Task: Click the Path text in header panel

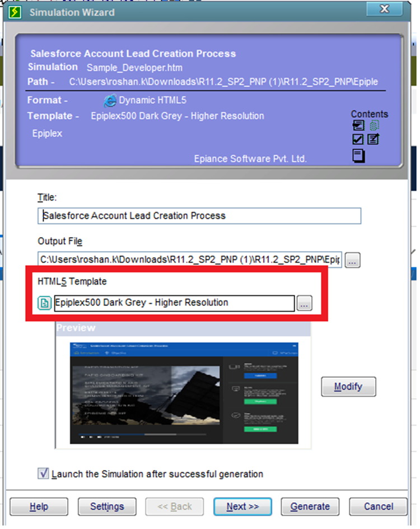Action: click(x=223, y=82)
